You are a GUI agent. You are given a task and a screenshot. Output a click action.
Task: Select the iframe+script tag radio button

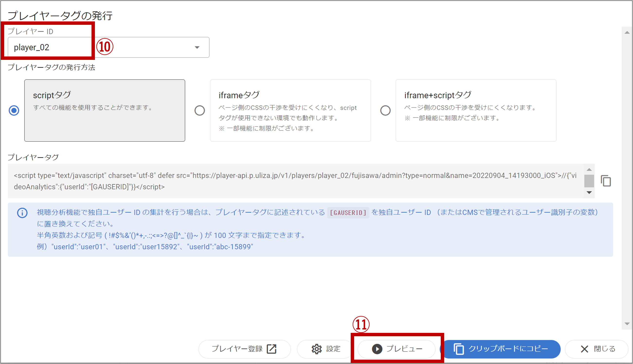(385, 110)
